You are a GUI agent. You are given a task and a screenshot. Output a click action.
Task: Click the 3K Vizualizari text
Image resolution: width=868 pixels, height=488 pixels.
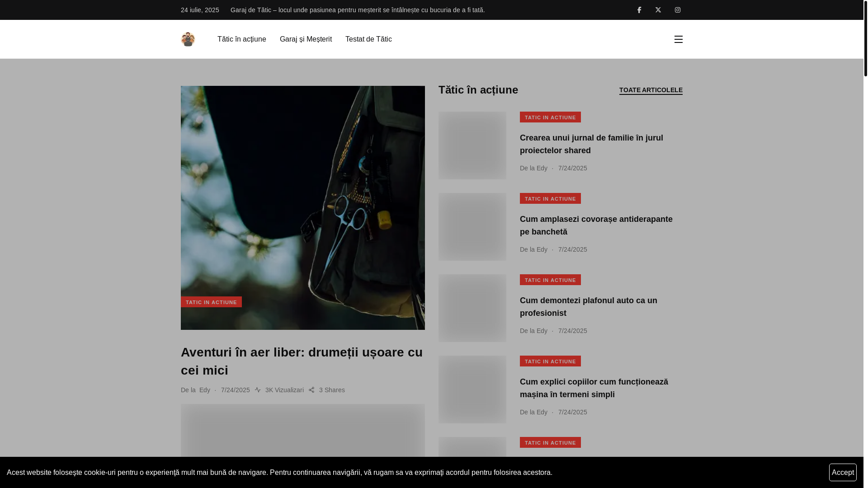[284, 390]
